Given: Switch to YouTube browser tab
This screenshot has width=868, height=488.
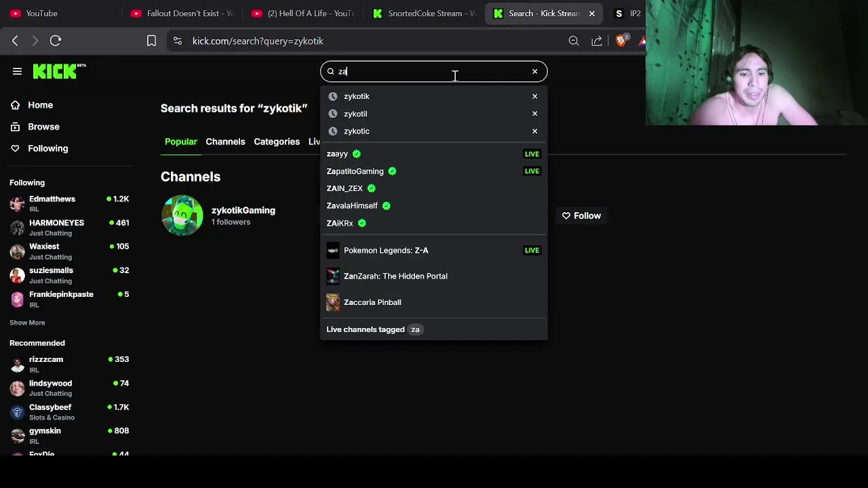Looking at the screenshot, I should click(x=60, y=14).
